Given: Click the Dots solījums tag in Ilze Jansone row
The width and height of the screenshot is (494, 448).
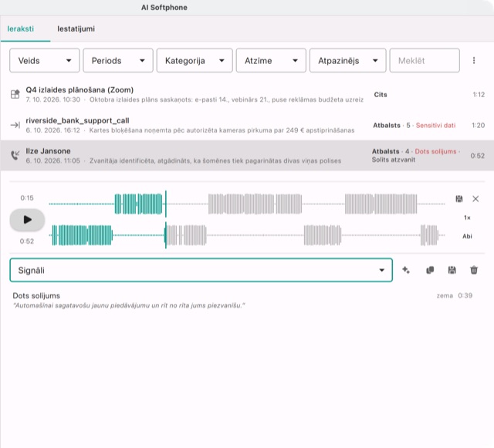Looking at the screenshot, I should click(x=435, y=151).
